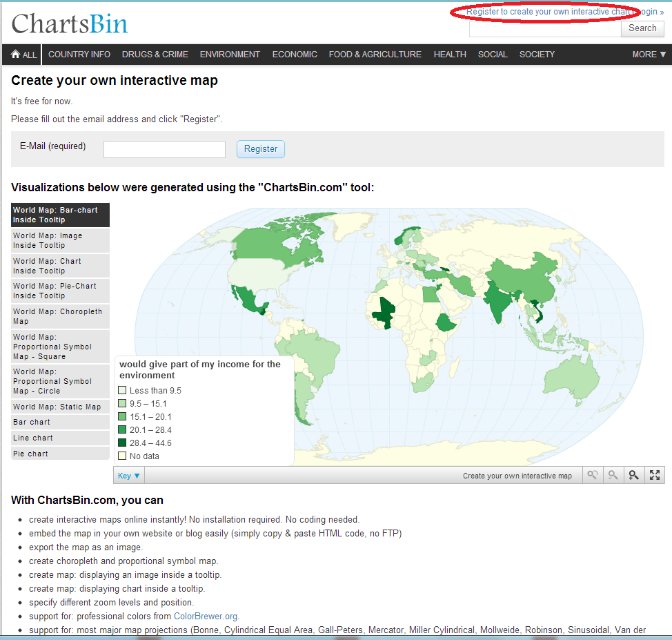This screenshot has width=672, height=640.
Task: Expand the MORE navigation dropdown
Action: pyautogui.click(x=649, y=55)
